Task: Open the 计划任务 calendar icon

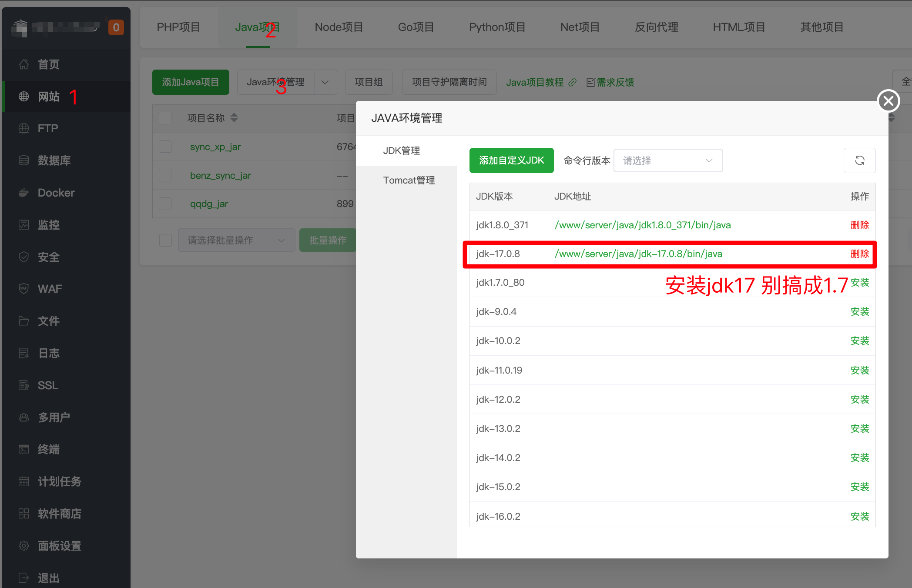Action: click(24, 481)
